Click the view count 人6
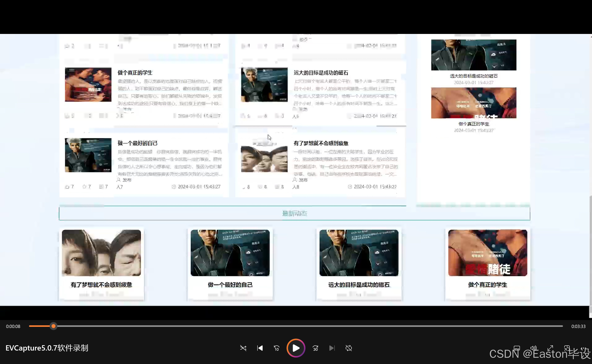This screenshot has height=364, width=592. click(x=296, y=117)
